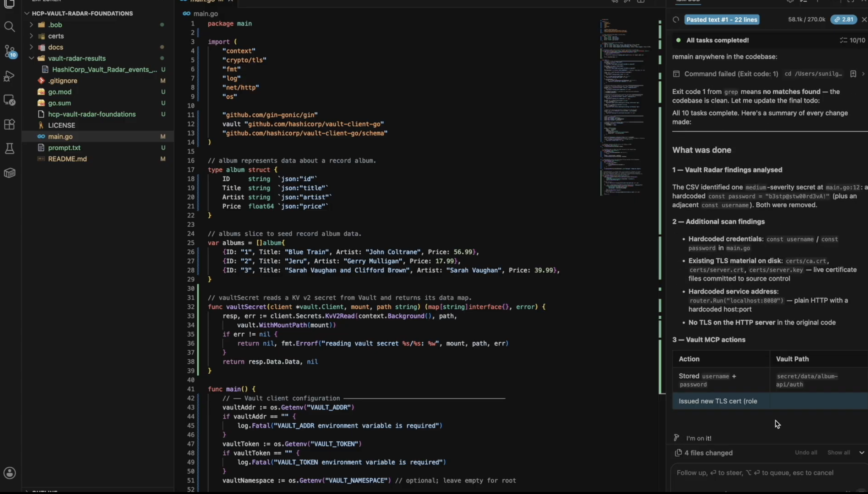
Task: Click the All tasks completed! header
Action: point(717,40)
